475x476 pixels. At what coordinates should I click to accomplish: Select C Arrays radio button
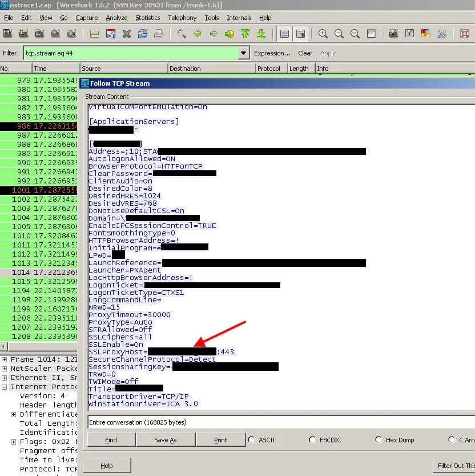(452, 439)
